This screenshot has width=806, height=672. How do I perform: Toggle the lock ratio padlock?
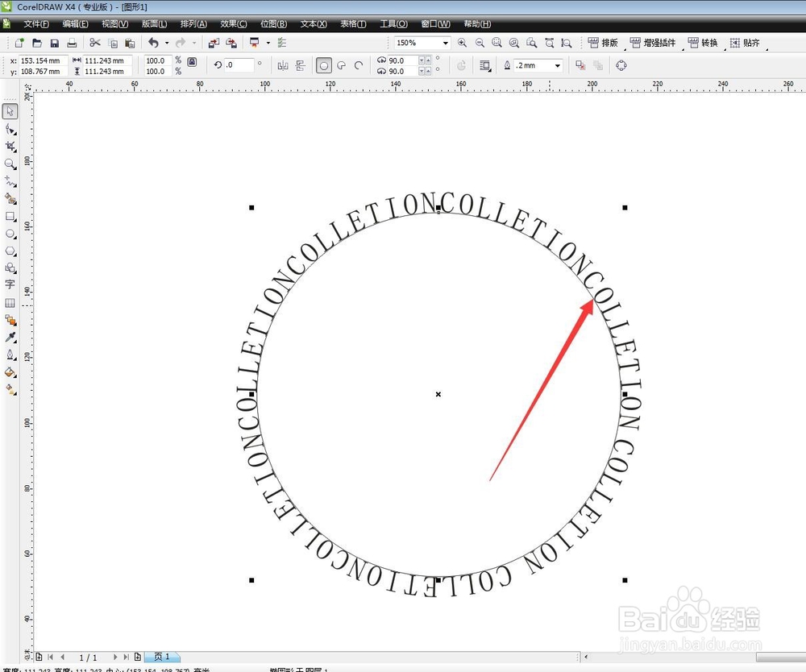(192, 62)
